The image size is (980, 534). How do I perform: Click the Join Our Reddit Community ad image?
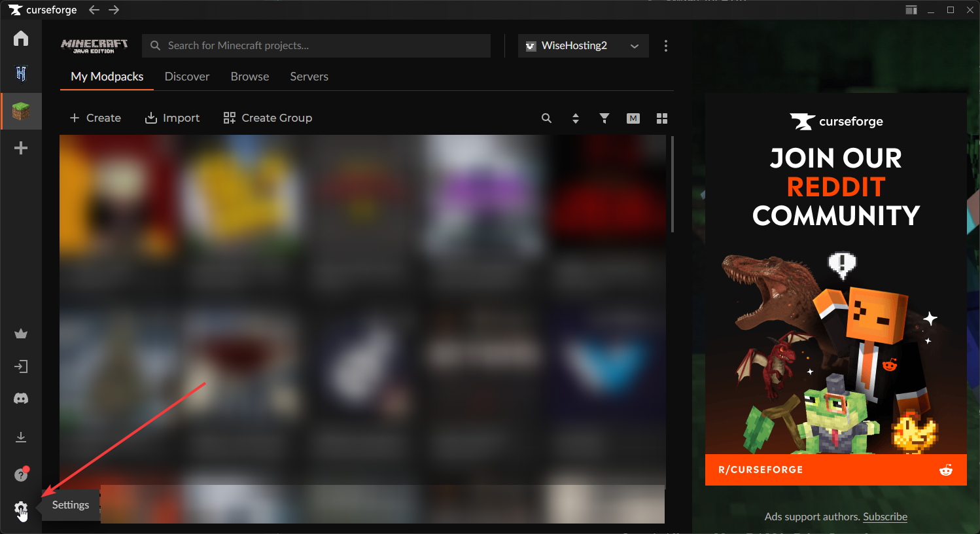tap(836, 289)
